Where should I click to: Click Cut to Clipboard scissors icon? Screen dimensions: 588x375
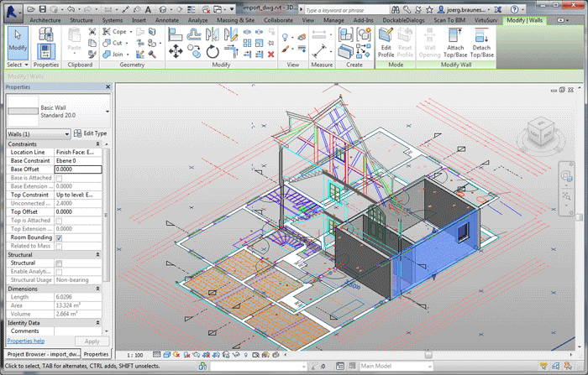pos(92,32)
